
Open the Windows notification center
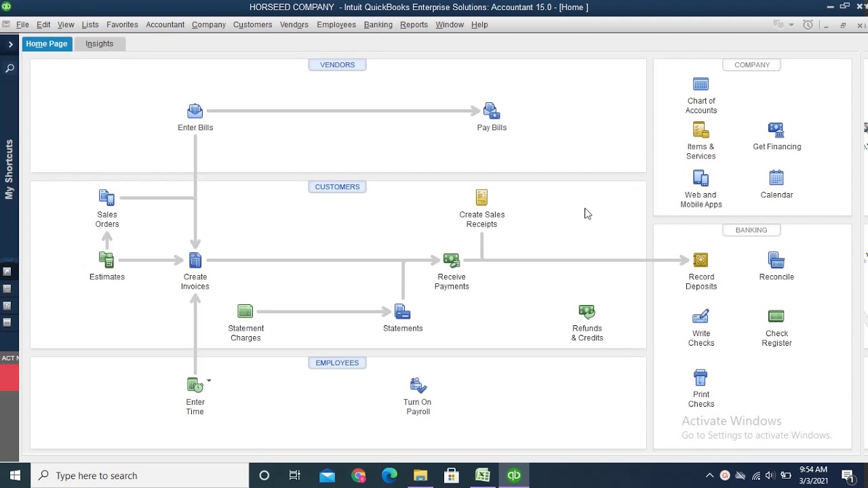click(x=848, y=476)
